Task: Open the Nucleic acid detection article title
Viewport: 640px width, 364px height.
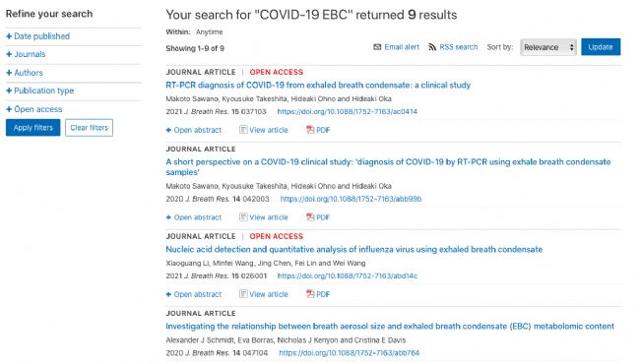Action: click(x=353, y=250)
